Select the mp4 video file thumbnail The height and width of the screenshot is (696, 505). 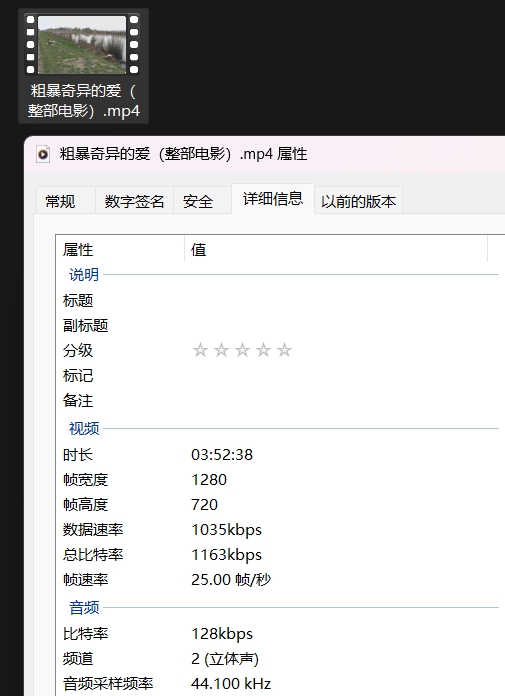click(82, 44)
